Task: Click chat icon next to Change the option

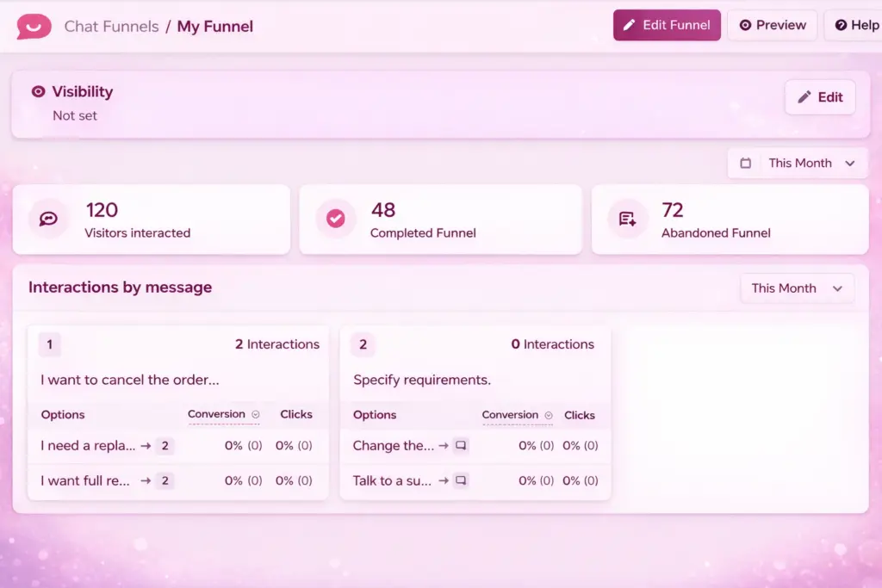Action: 461,446
